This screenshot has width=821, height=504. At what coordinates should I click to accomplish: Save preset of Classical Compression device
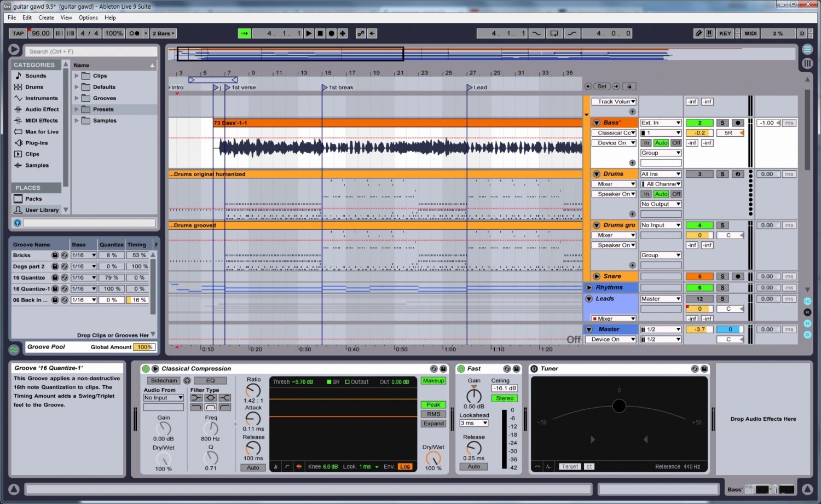[443, 369]
